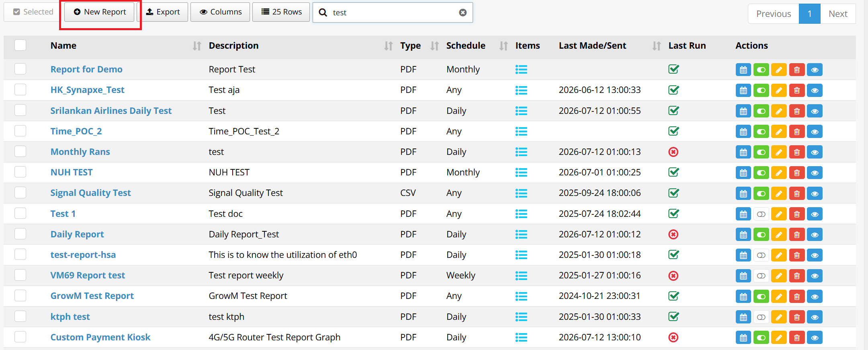This screenshot has height=350, width=868.
Task: View the Signal Quality Test report
Action: pyautogui.click(x=815, y=193)
